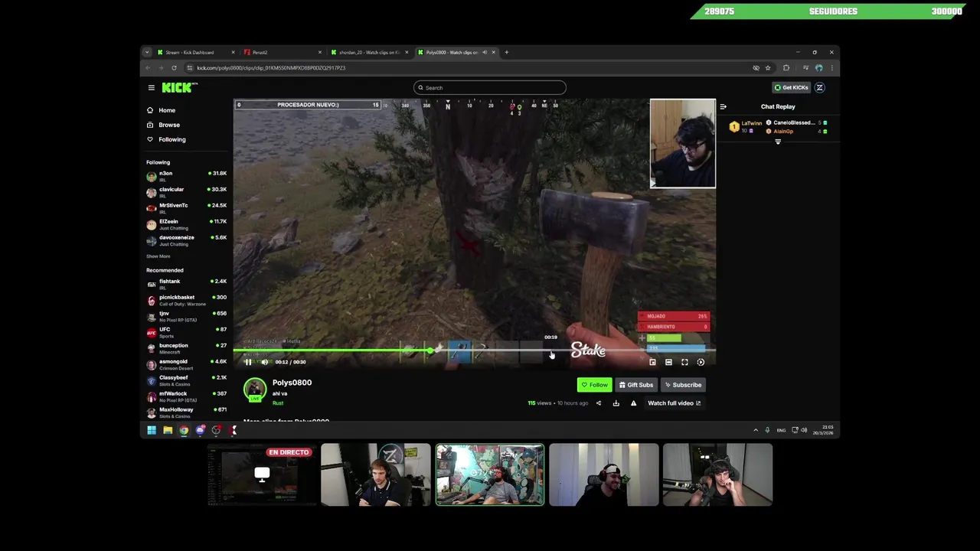The width and height of the screenshot is (980, 551).
Task: Reload the page
Action: point(174,68)
